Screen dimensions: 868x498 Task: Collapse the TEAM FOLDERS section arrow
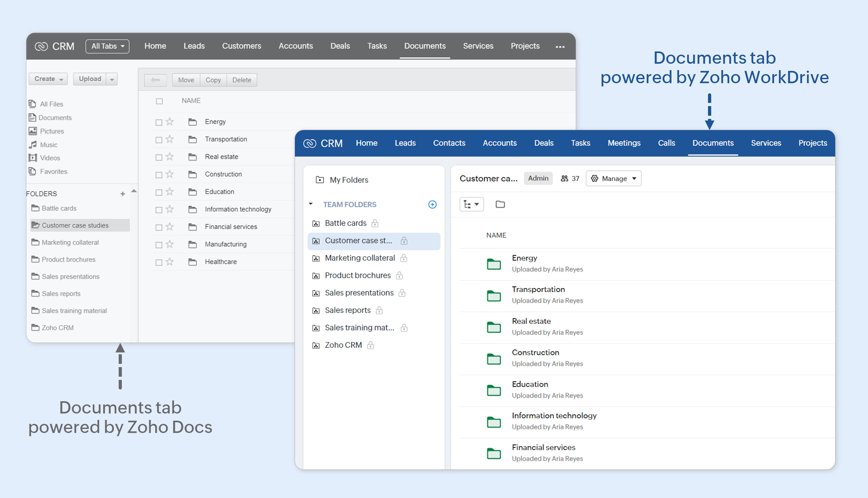311,204
